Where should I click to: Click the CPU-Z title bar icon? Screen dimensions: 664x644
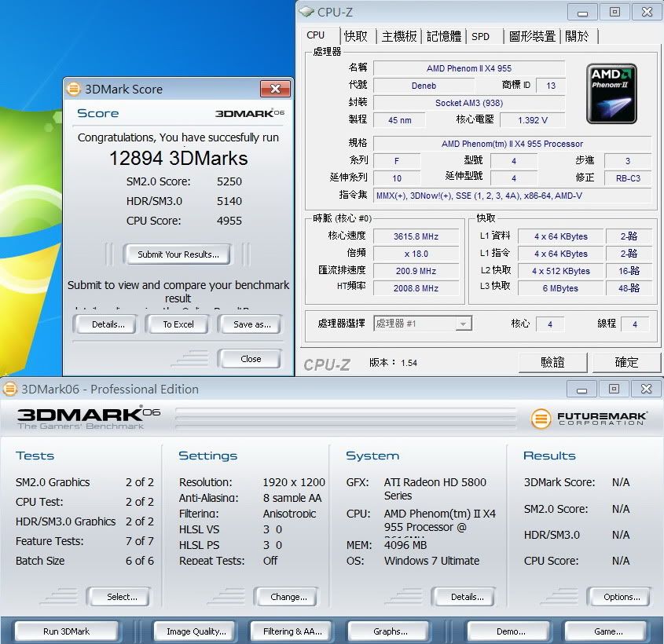pos(306,12)
